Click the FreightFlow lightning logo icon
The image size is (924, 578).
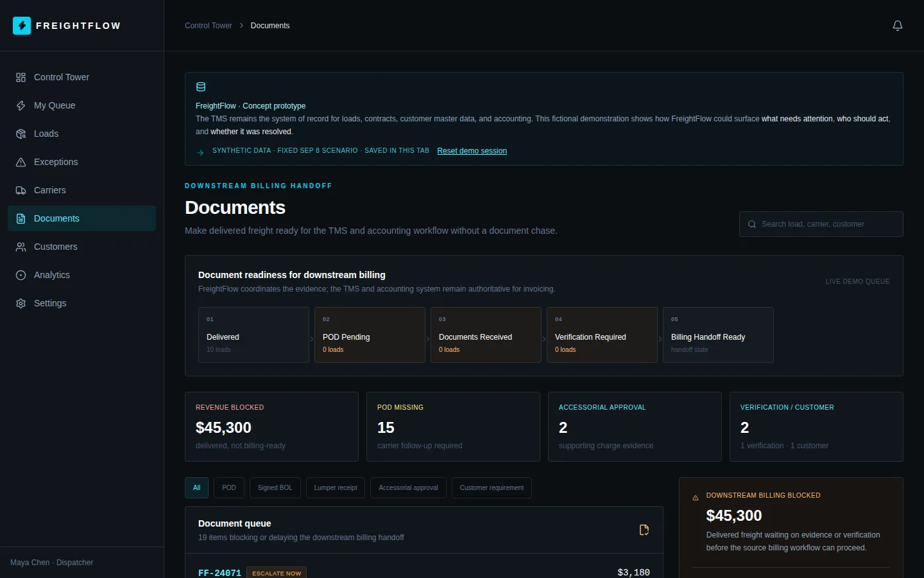(22, 26)
